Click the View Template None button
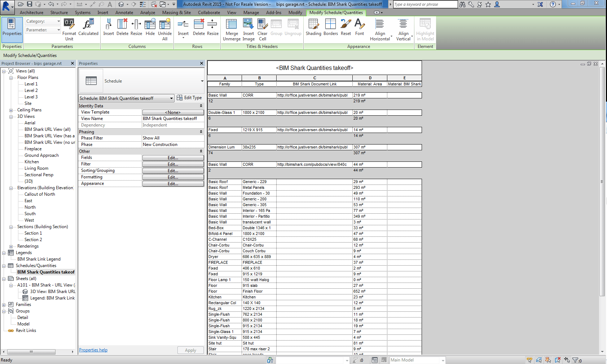607x364 pixels. coord(173,112)
